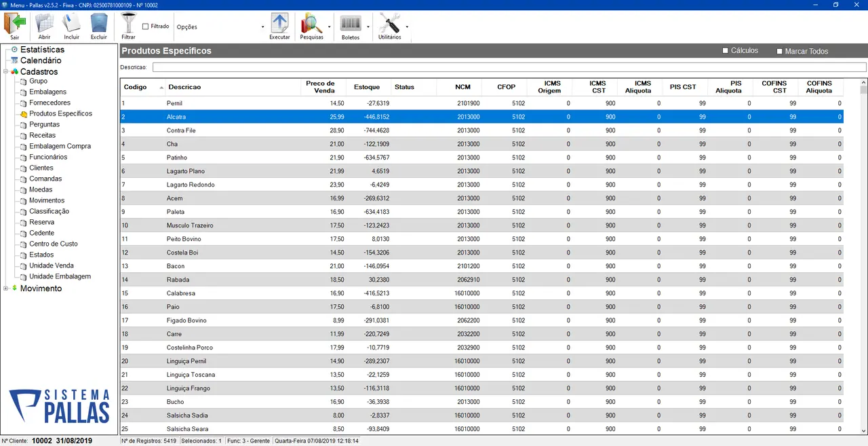Open the Opções dropdown list
Image resolution: width=868 pixels, height=446 pixels.
pyautogui.click(x=263, y=27)
